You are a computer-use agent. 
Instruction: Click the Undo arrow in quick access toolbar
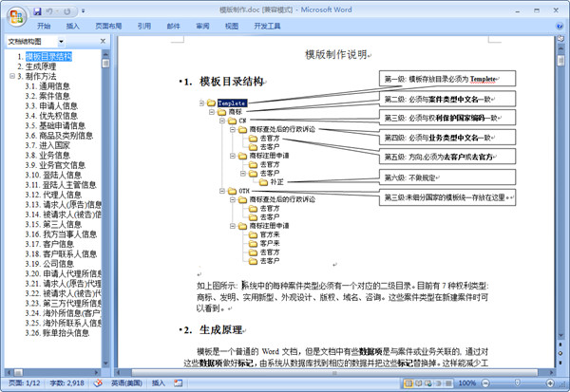pos(49,11)
